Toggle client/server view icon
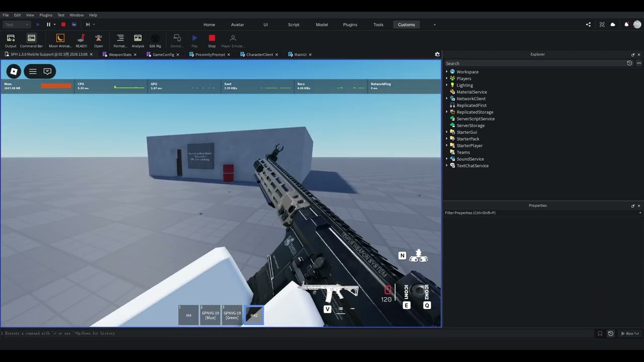The width and height of the screenshot is (644, 362). (x=74, y=25)
